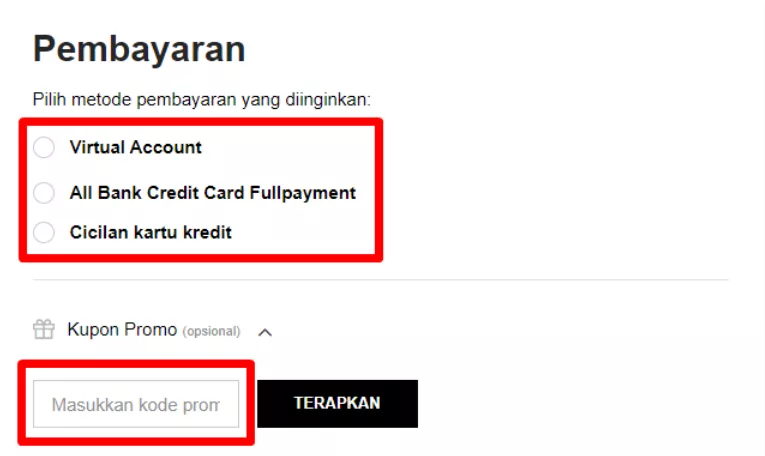The width and height of the screenshot is (765, 456).
Task: Choose the All Bank Credit Card Fullpayment radio
Action: click(44, 193)
